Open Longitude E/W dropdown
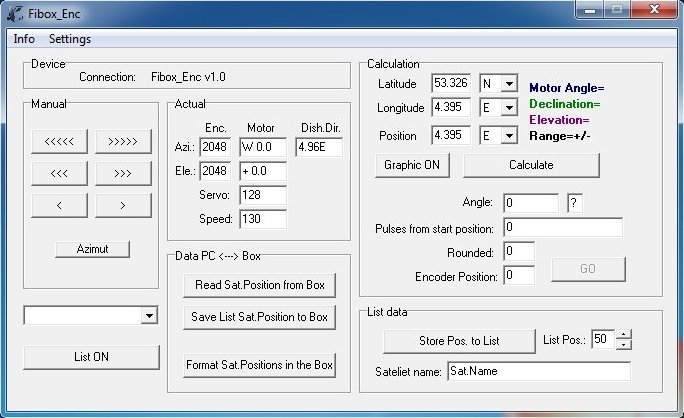 [509, 109]
